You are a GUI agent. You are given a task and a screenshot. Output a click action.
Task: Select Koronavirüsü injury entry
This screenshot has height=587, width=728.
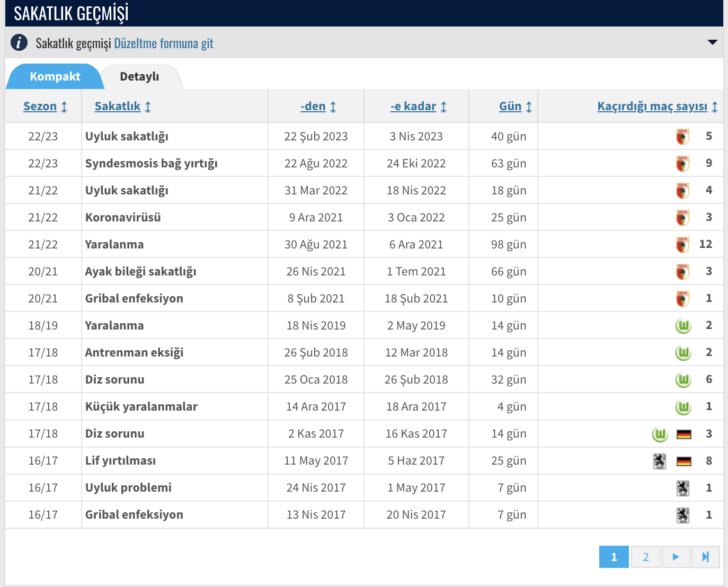pos(123,218)
